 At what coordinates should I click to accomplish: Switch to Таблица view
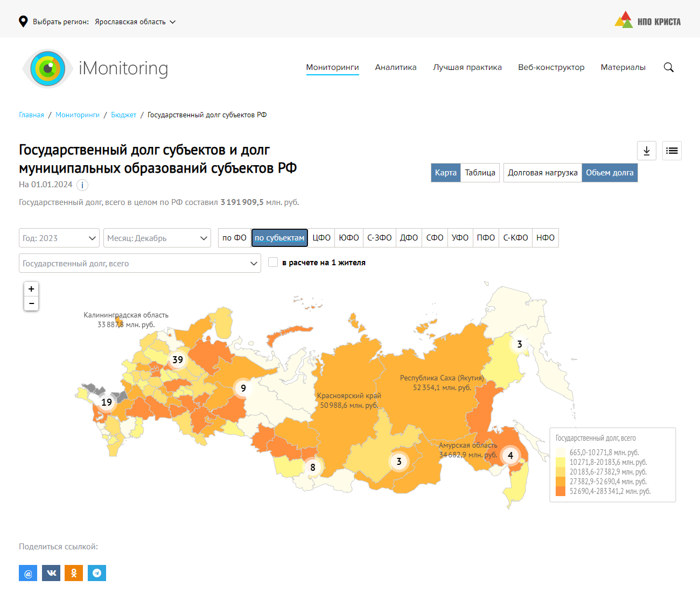tap(480, 173)
